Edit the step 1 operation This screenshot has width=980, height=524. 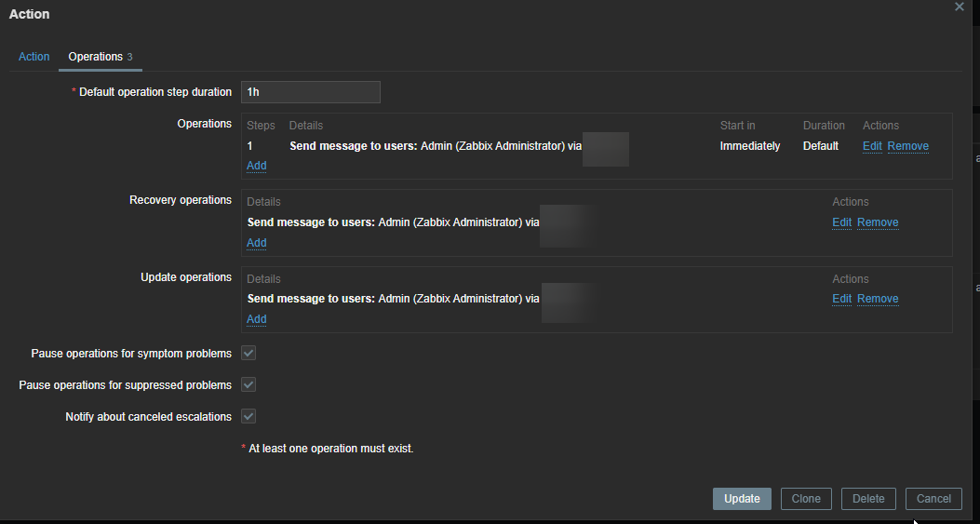872,146
